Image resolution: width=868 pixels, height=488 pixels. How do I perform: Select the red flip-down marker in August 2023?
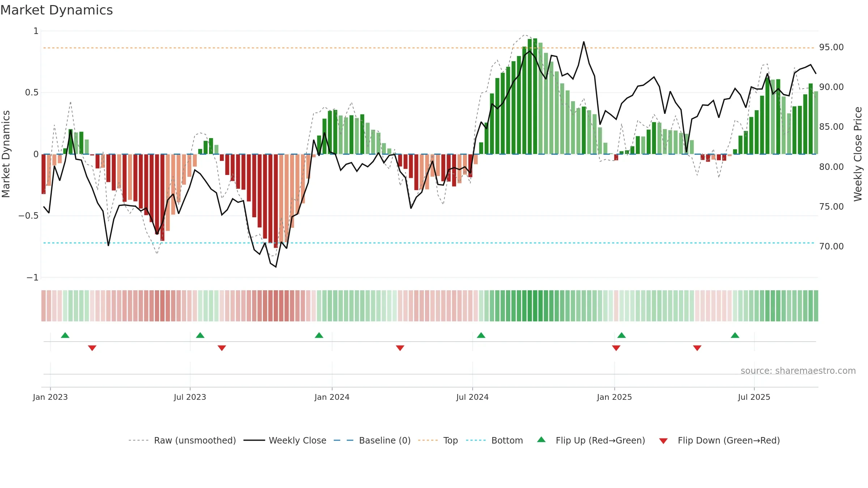tap(222, 348)
